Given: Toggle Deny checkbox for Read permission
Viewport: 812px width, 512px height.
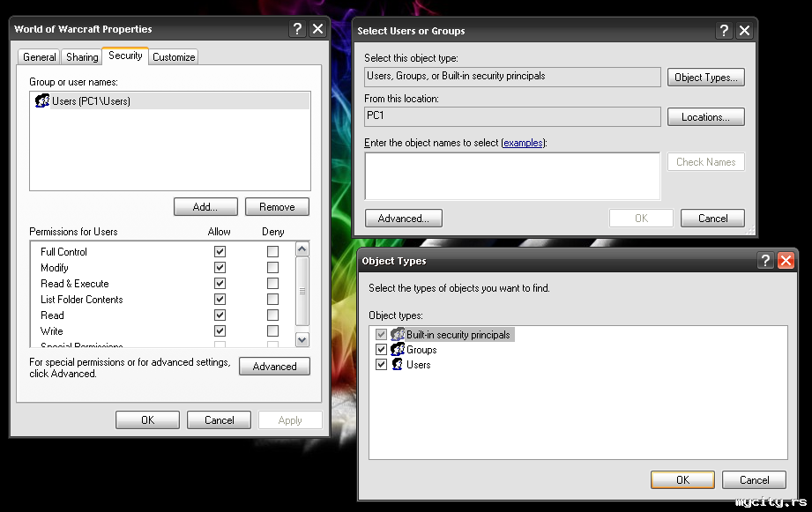Looking at the screenshot, I should pos(272,315).
